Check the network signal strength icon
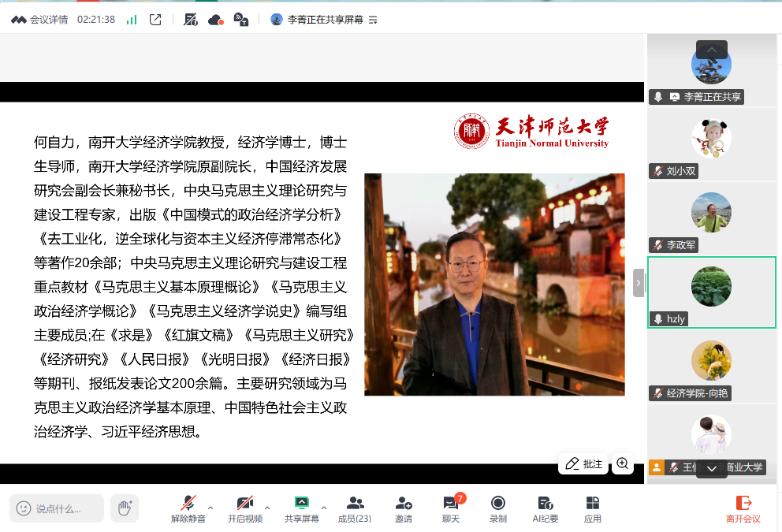The width and height of the screenshot is (782, 532). tap(132, 20)
